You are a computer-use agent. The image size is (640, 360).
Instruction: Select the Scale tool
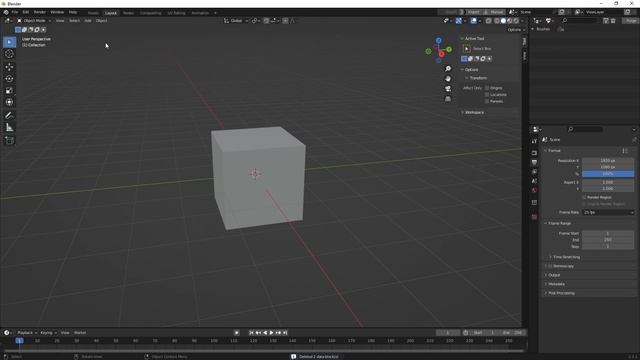[9, 90]
